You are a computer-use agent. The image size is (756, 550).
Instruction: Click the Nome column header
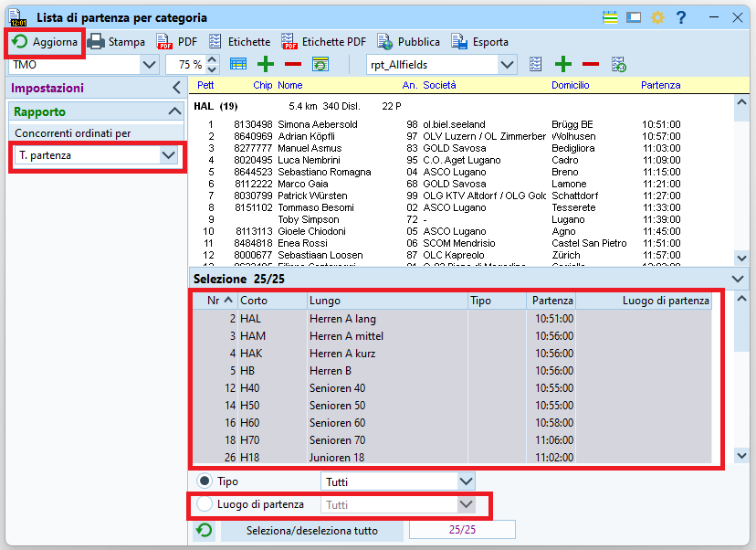289,85
